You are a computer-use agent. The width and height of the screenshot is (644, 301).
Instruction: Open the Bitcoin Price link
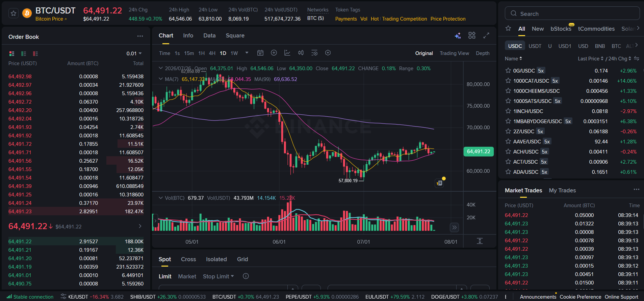tap(51, 19)
